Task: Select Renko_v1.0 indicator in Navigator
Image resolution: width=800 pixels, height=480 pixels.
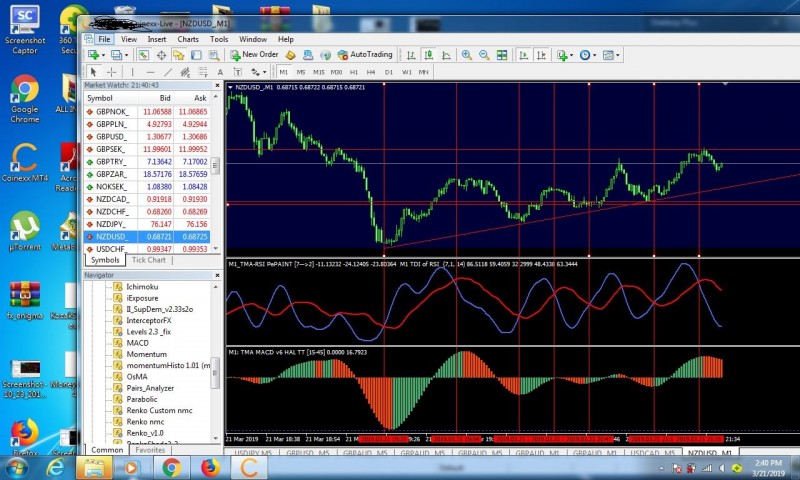Action: point(145,433)
